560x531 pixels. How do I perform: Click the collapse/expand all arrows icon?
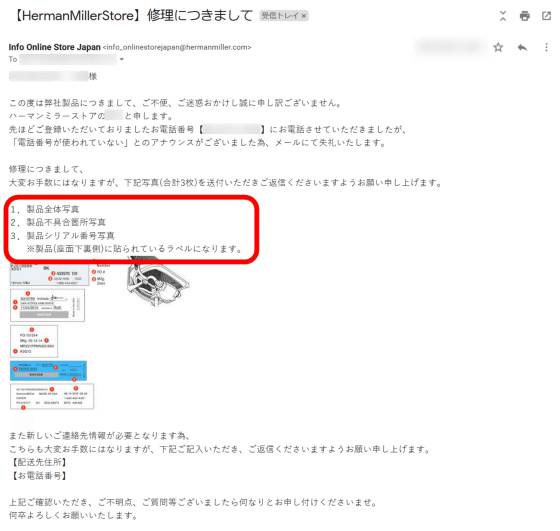coord(503,16)
